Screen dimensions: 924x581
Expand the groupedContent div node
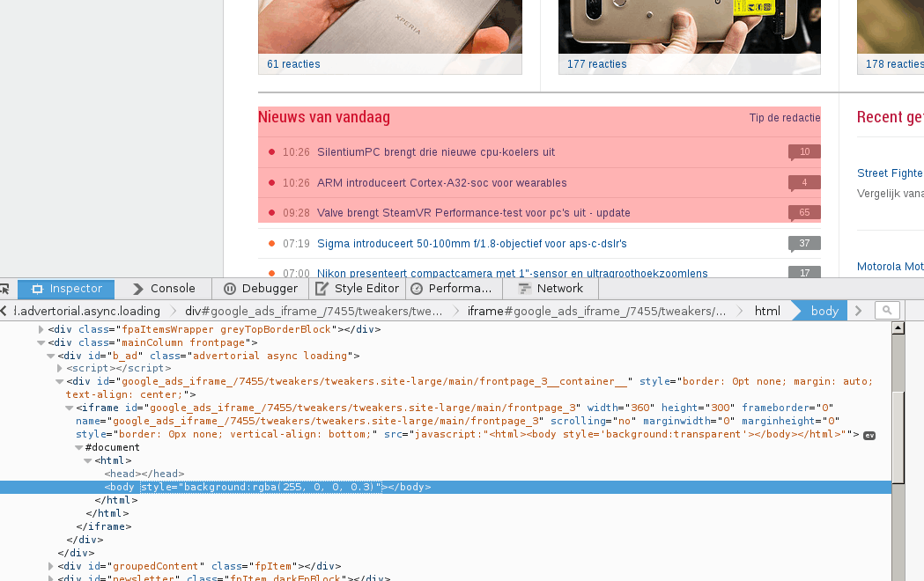(x=50, y=566)
